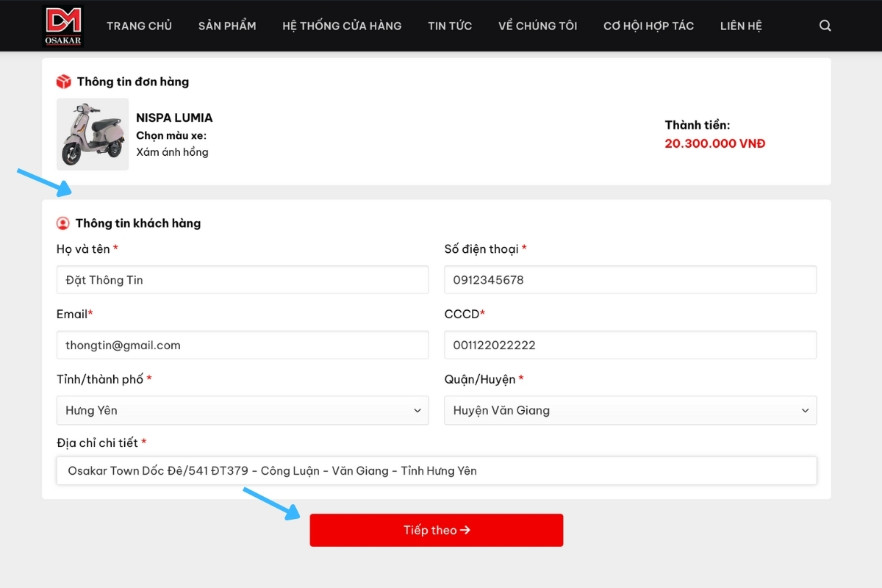Go to the Liên Hệ page
The image size is (882, 588).
(741, 26)
